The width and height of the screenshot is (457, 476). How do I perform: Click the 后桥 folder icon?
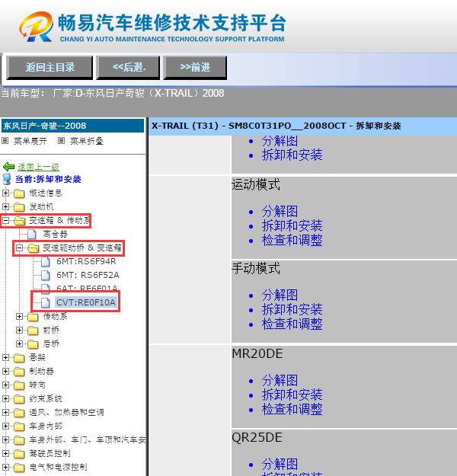point(33,344)
